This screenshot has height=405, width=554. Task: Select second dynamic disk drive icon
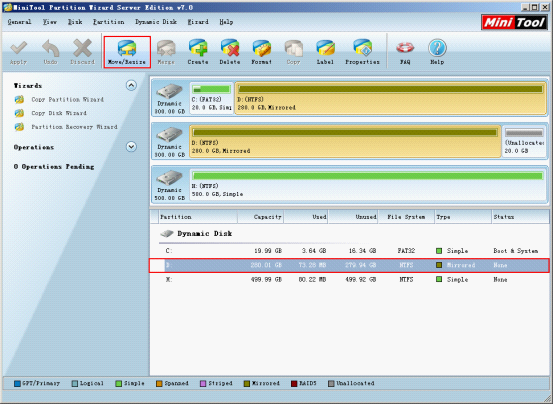pyautogui.click(x=170, y=135)
